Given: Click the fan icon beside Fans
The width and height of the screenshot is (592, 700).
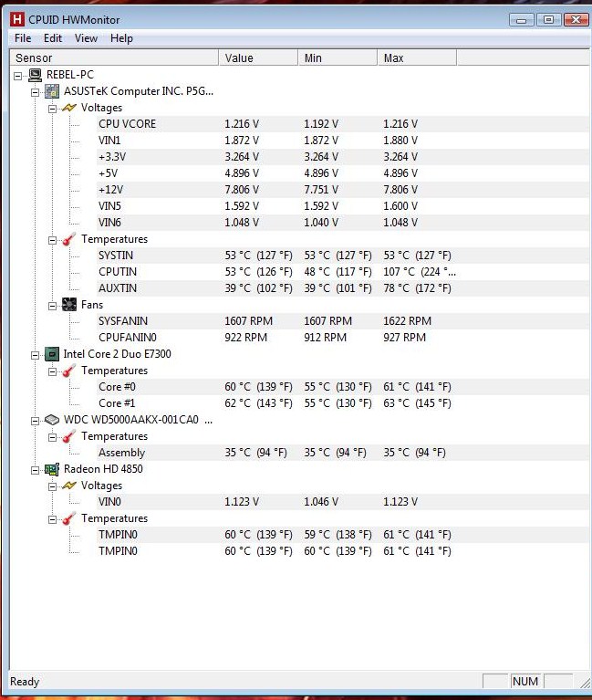Looking at the screenshot, I should tap(69, 305).
